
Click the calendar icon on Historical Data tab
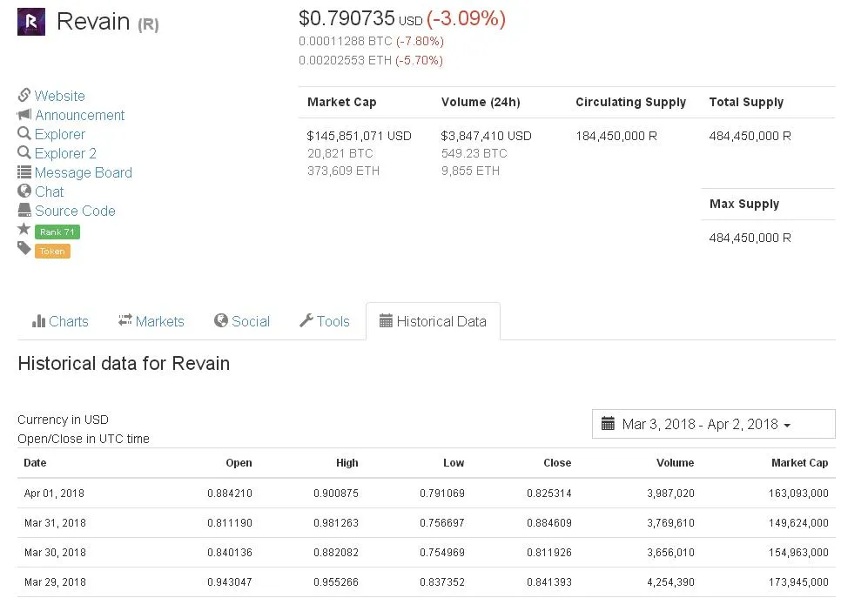386,320
